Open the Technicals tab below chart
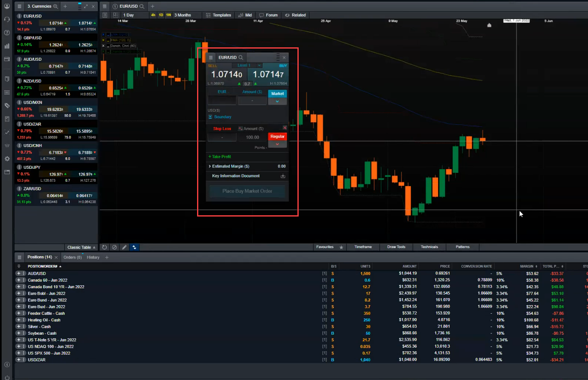 pyautogui.click(x=429, y=247)
